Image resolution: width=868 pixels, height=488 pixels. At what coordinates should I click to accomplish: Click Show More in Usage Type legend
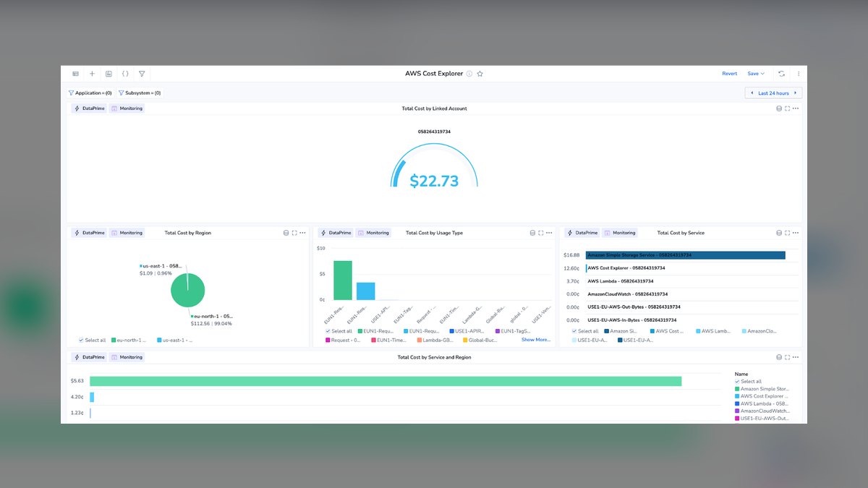[536, 340]
